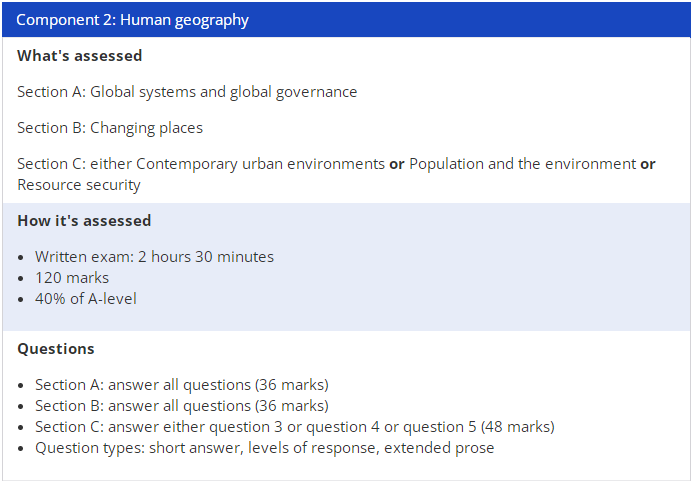Image resolution: width=693 pixels, height=483 pixels.
Task: Select the Questions heading
Action: (56, 349)
